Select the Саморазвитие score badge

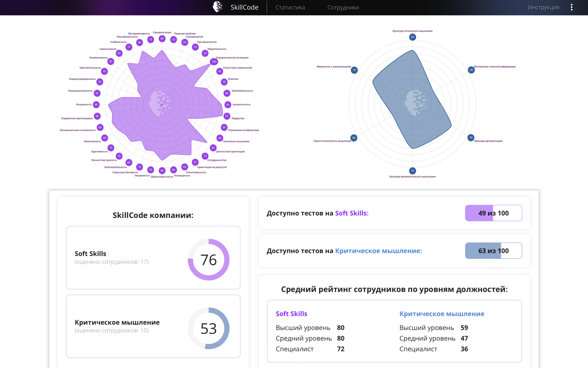pos(184,42)
